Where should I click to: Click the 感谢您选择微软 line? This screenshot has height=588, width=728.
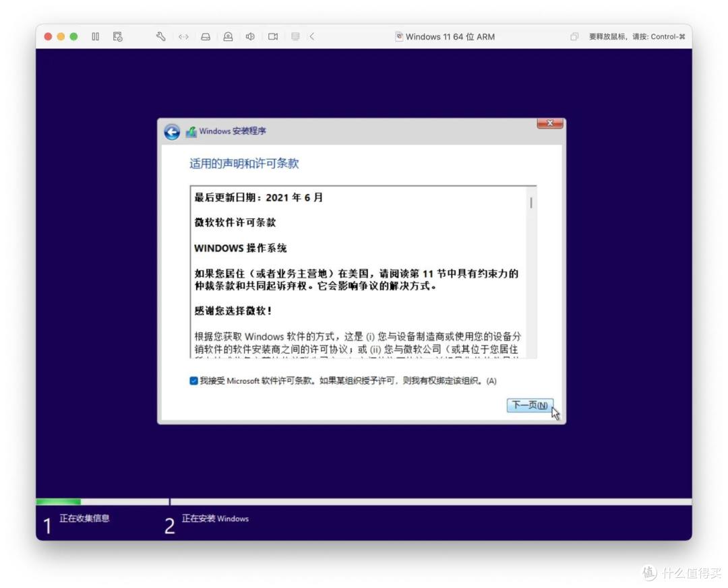pyautogui.click(x=233, y=311)
